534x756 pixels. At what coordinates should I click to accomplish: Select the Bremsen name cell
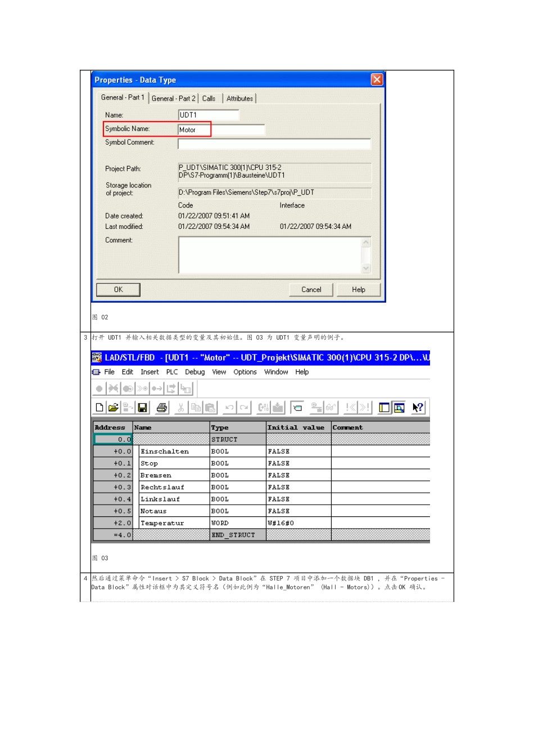click(174, 475)
